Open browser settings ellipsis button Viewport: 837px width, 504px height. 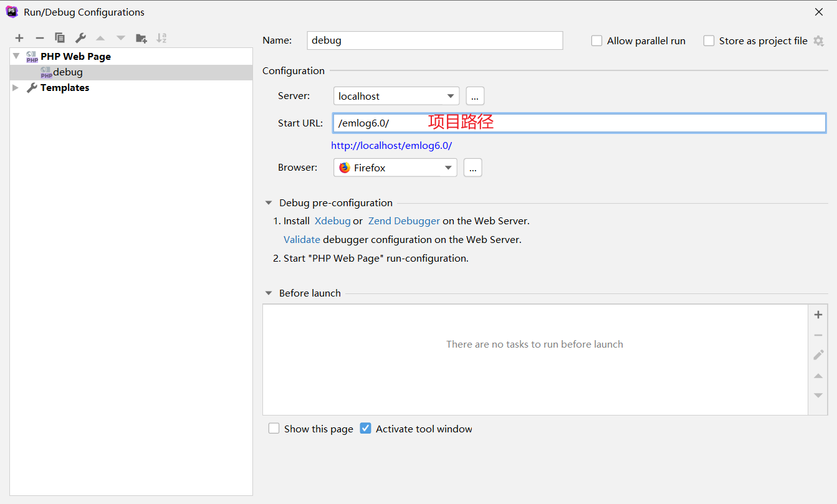(x=473, y=168)
